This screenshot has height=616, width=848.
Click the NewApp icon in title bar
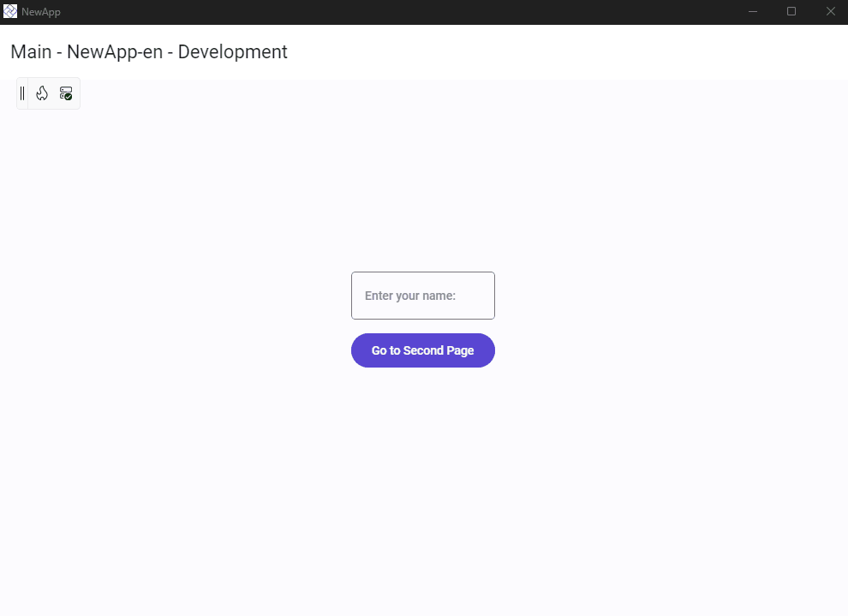(x=10, y=11)
